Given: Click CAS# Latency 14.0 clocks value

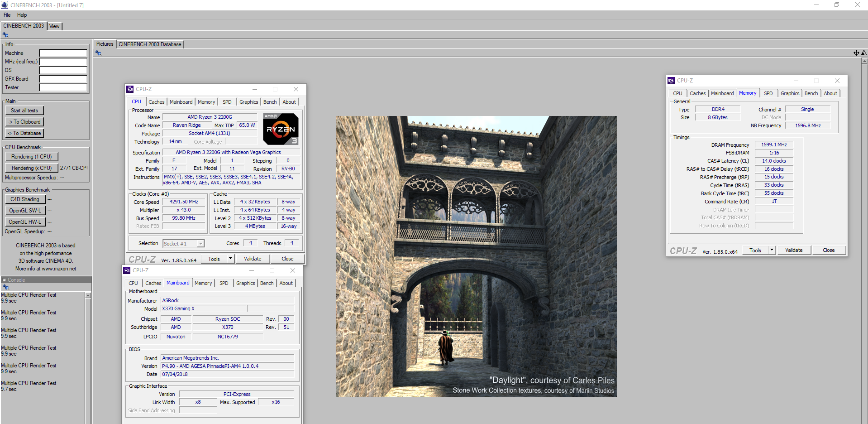Looking at the screenshot, I should [x=774, y=161].
